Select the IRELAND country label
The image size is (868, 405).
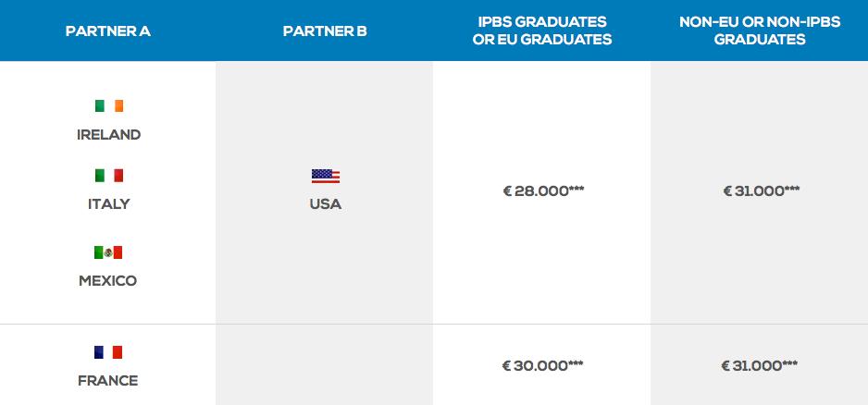point(108,135)
